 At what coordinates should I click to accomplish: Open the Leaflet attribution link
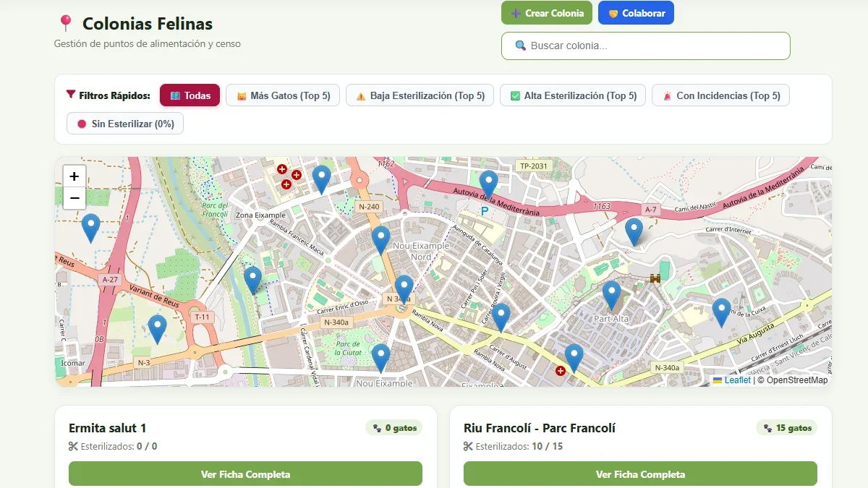[x=732, y=380]
